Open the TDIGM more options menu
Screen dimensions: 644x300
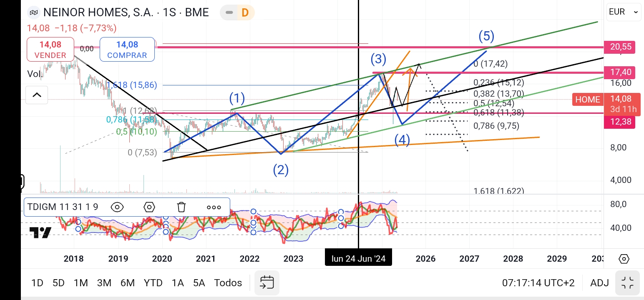click(x=214, y=207)
